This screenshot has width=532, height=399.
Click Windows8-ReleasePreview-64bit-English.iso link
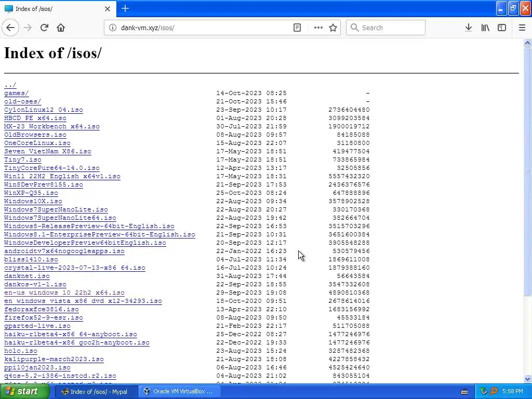[x=89, y=226]
